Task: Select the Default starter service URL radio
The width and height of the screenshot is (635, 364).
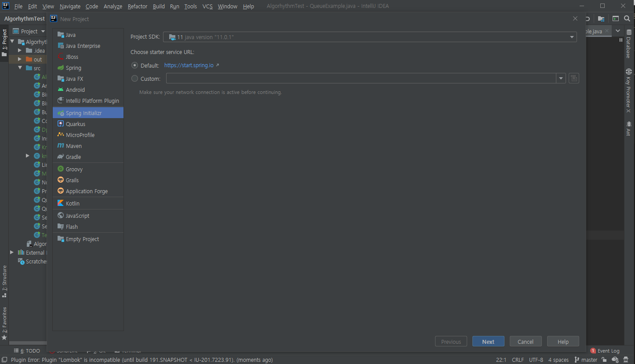Action: click(x=135, y=65)
